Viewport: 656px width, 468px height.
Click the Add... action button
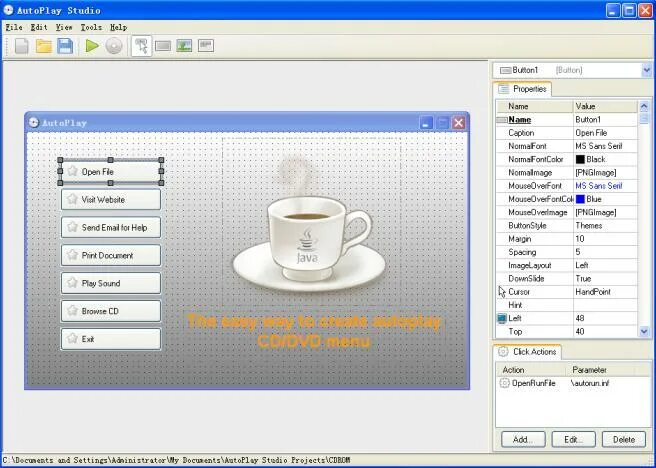click(523, 440)
